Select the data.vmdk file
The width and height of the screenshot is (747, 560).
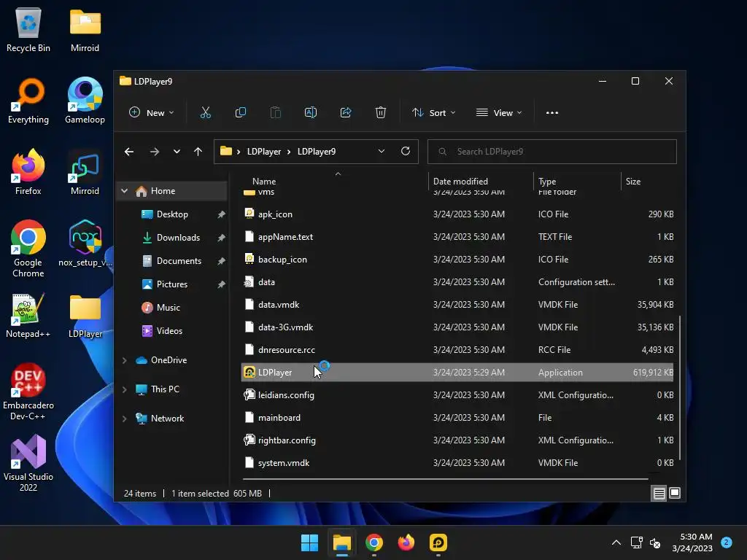pos(457,305)
